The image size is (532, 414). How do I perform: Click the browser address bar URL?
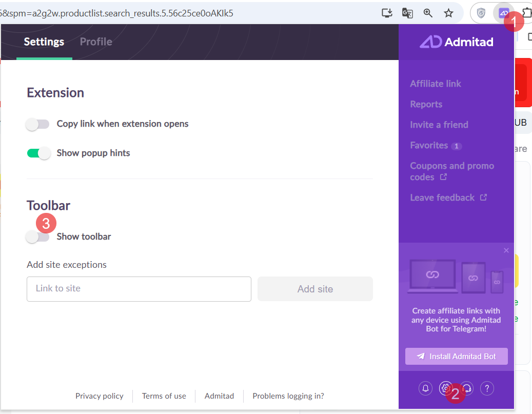tap(116, 13)
